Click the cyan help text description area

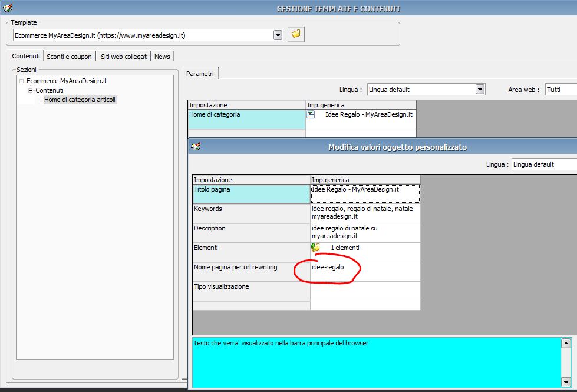pyautogui.click(x=377, y=363)
